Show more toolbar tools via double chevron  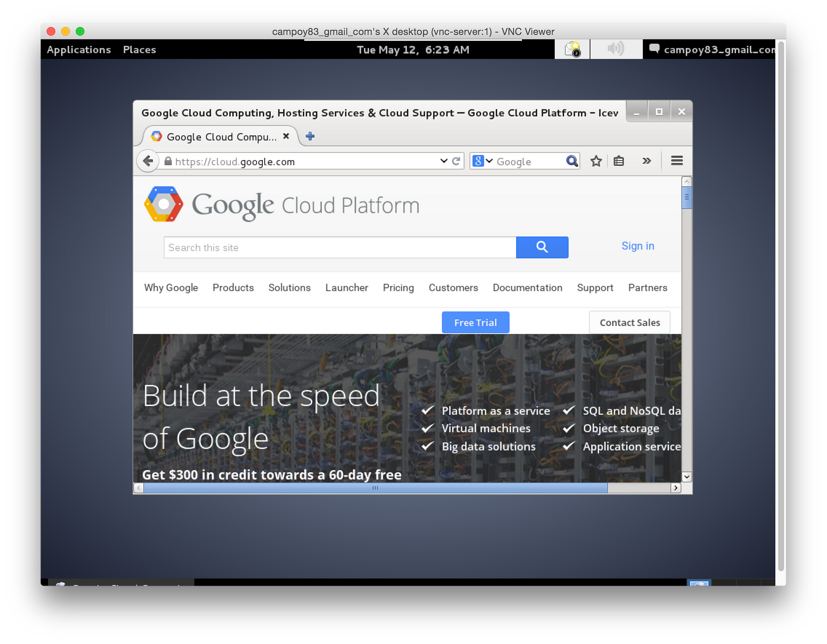[x=647, y=161]
